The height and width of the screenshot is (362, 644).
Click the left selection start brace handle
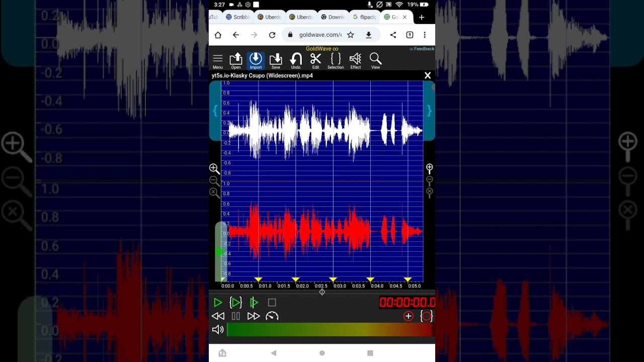[215, 111]
